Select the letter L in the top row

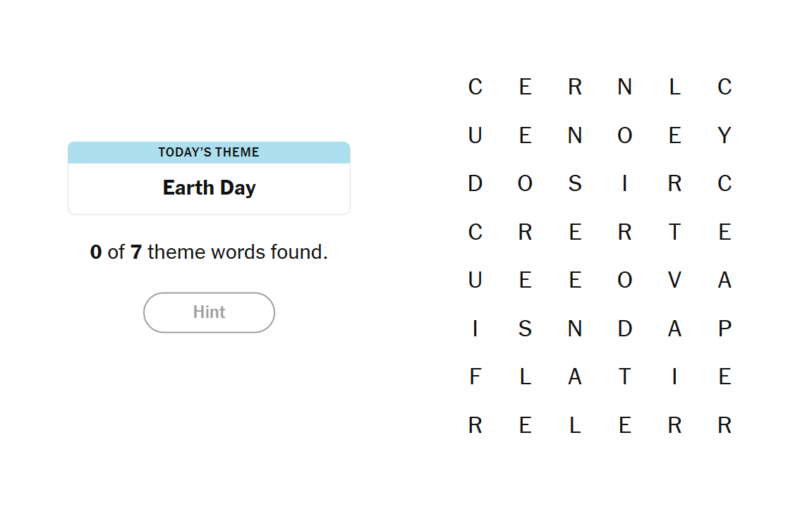coord(675,88)
